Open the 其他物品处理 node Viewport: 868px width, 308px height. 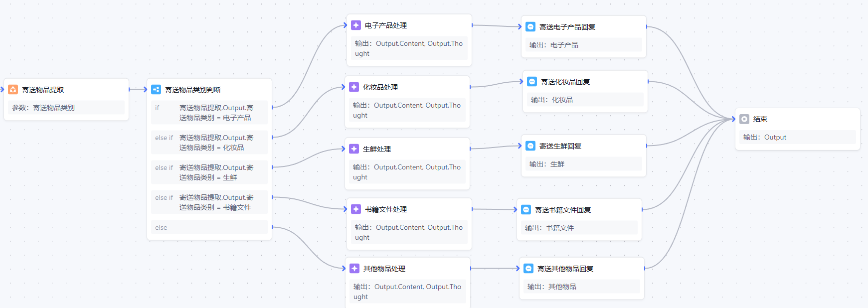tap(384, 269)
